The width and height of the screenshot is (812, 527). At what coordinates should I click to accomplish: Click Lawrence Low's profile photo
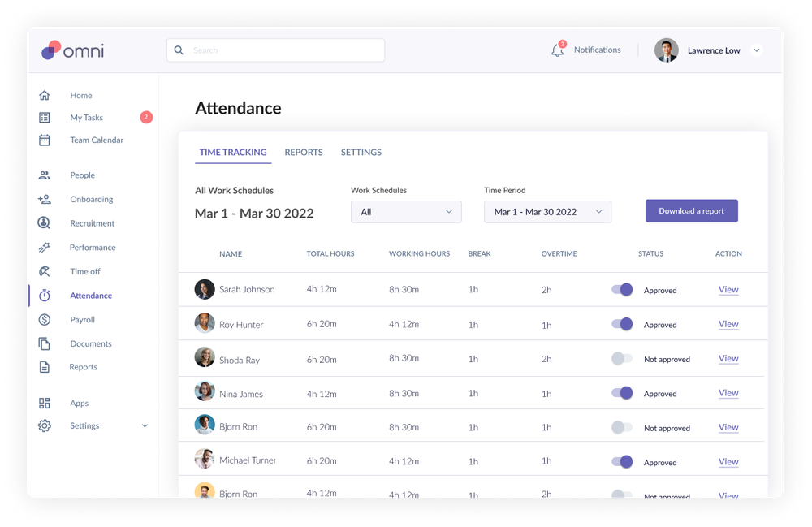tap(667, 50)
